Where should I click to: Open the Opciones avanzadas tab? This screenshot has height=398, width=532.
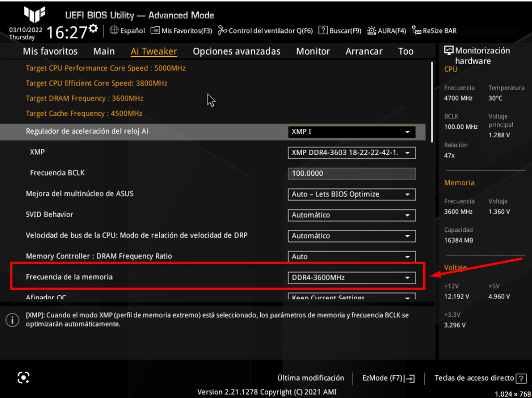click(236, 51)
